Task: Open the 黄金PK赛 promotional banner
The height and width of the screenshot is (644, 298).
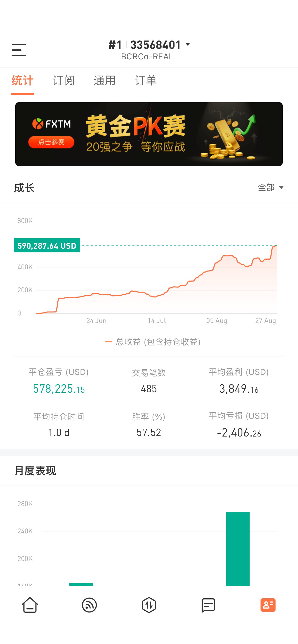Action: click(149, 134)
